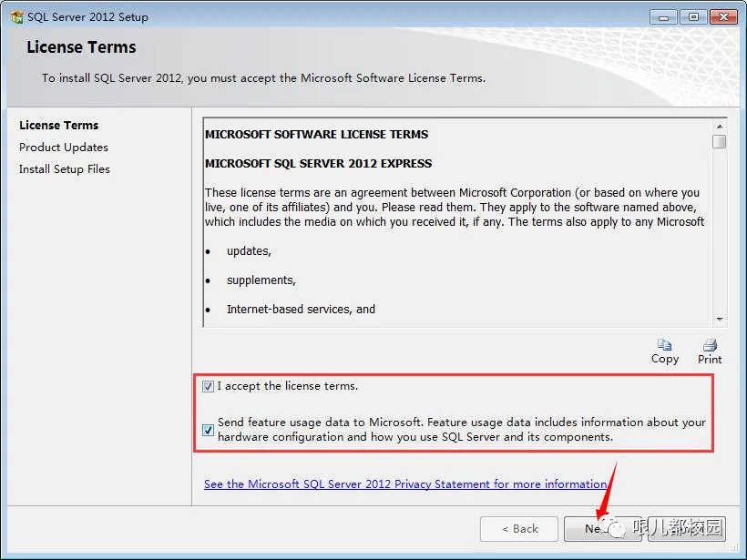Click the Next button
This screenshot has width=747, height=560.
[601, 528]
